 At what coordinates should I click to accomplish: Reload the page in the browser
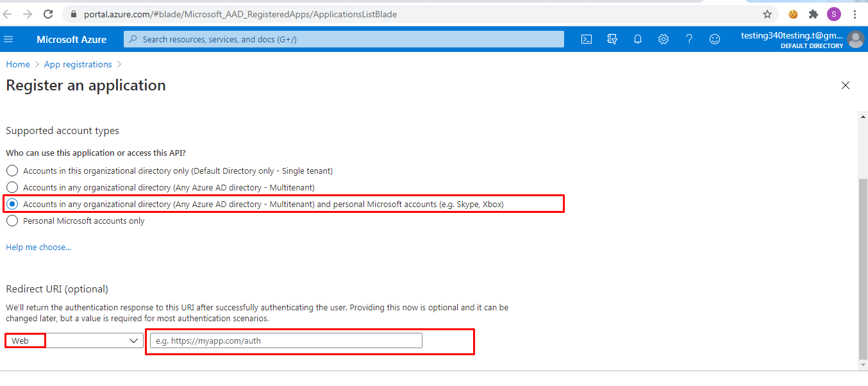(x=48, y=14)
